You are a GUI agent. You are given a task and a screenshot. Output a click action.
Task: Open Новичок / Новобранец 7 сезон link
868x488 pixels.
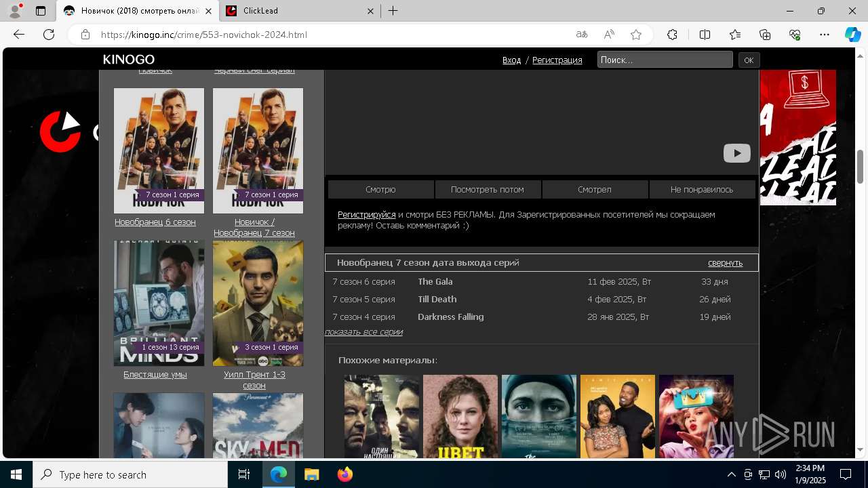coord(254,227)
